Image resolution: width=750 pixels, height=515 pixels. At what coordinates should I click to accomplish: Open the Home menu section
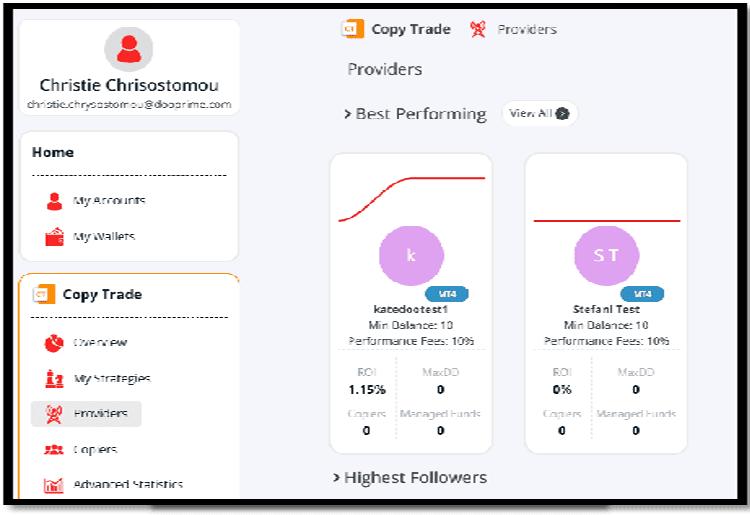(53, 152)
